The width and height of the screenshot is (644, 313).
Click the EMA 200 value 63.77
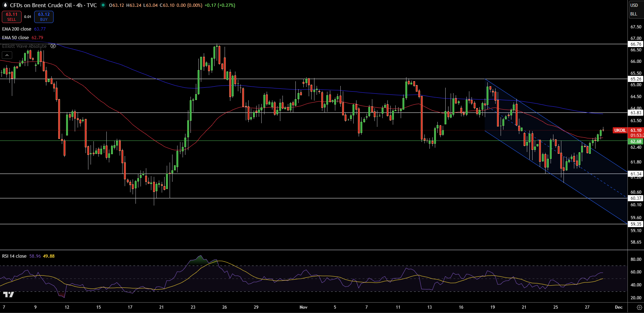tap(40, 29)
